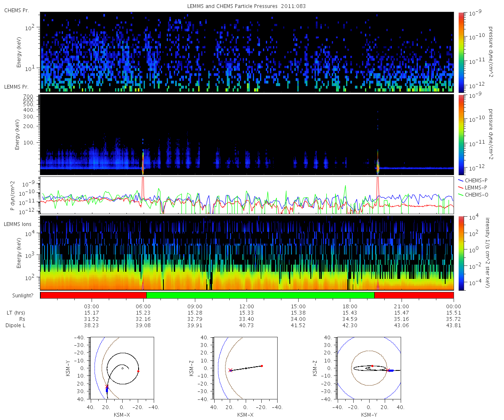Click the Dipole L row label

(16, 325)
